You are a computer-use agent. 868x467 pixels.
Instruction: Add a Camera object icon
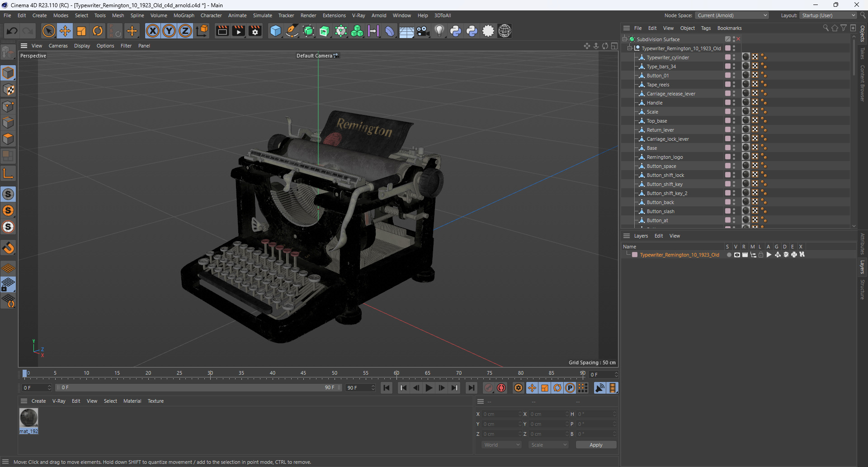(x=423, y=31)
